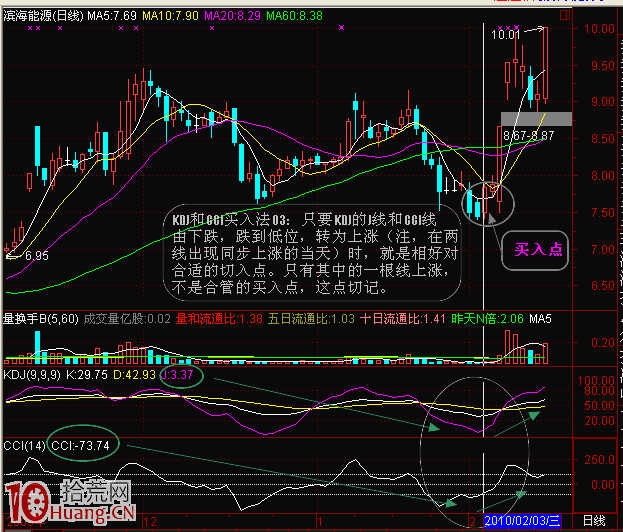The image size is (623, 532).
Task: Click the J:3.37 value
Action: (x=178, y=375)
